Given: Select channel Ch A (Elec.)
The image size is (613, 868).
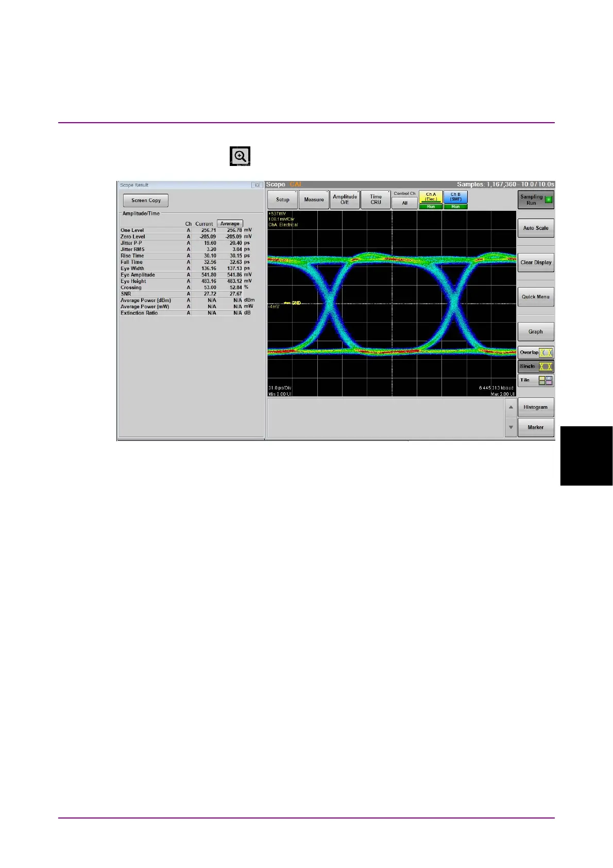Looking at the screenshot, I should pos(431,197).
